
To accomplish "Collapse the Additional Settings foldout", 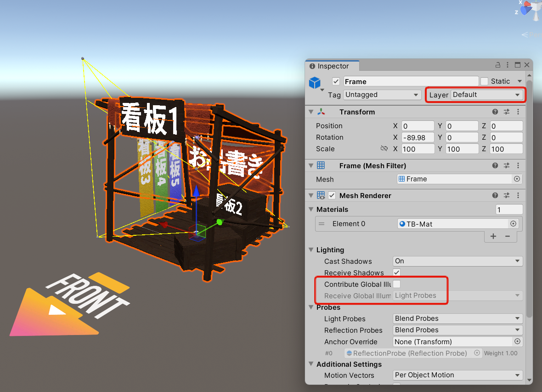I will click(311, 364).
